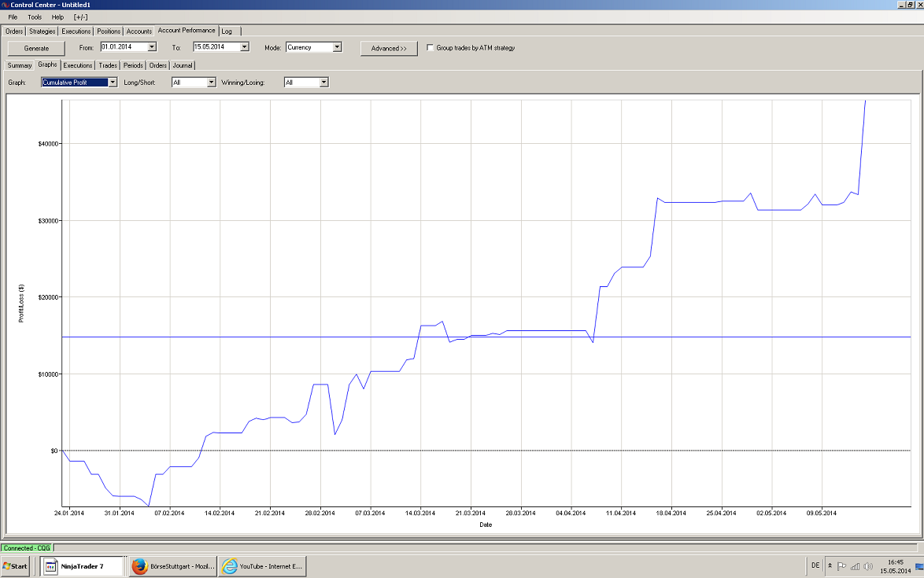Click the Action Center flag tray icon
This screenshot has width=924, height=578.
tap(841, 566)
